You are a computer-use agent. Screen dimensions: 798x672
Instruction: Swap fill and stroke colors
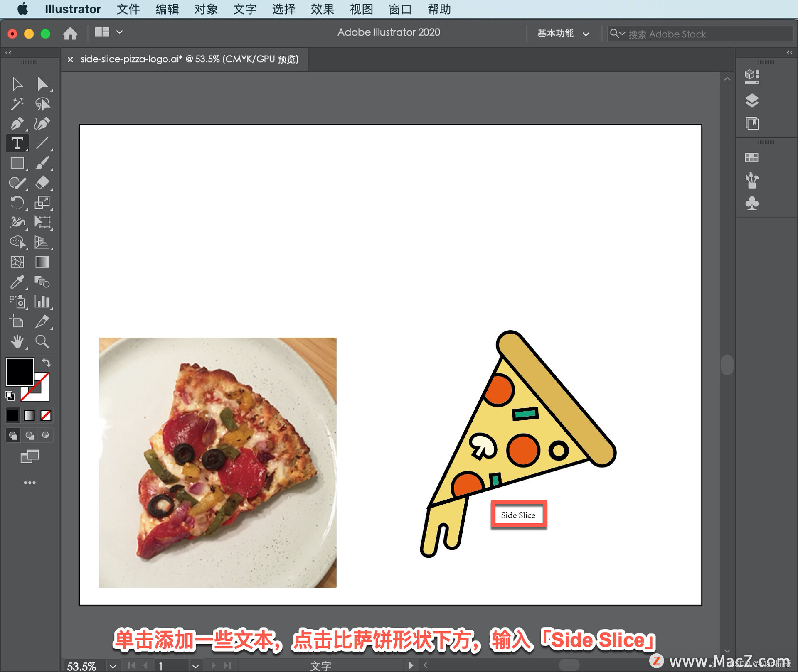coord(47,363)
